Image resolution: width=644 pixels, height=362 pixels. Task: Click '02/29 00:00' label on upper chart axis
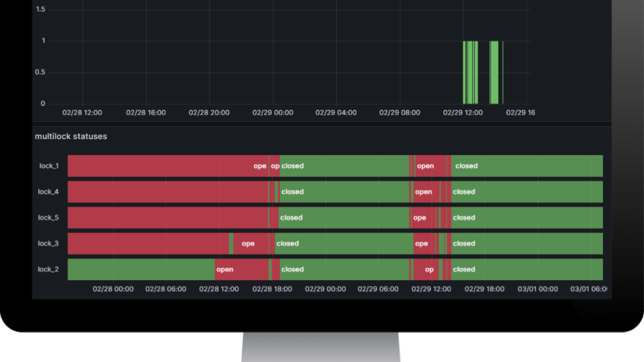[x=273, y=113]
